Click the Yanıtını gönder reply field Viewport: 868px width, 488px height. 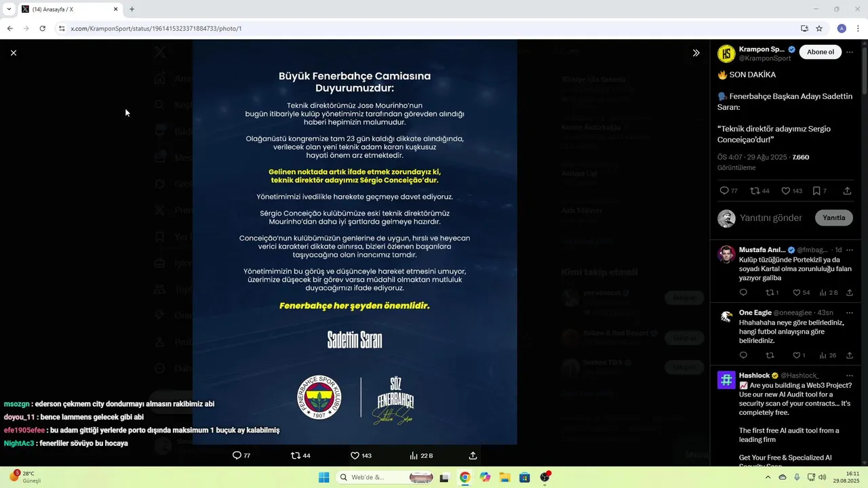(771, 218)
